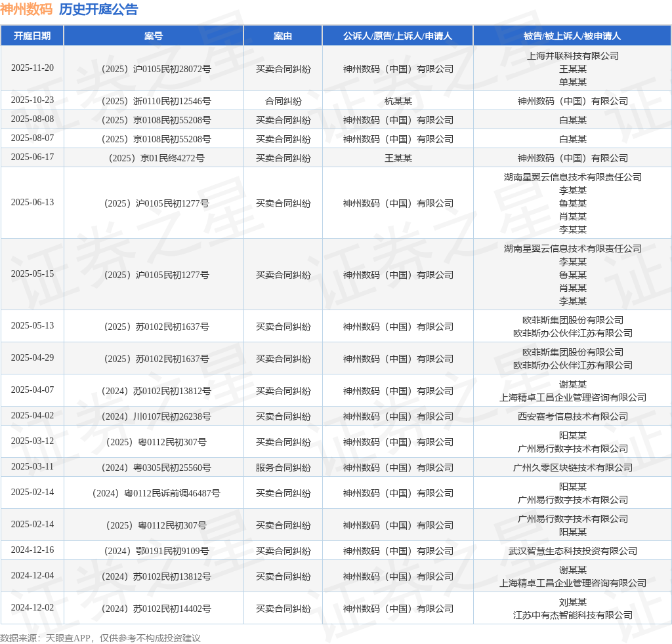This screenshot has height=644, width=672.
Task: Select date cell 2025-06-17
Action: click(x=33, y=157)
